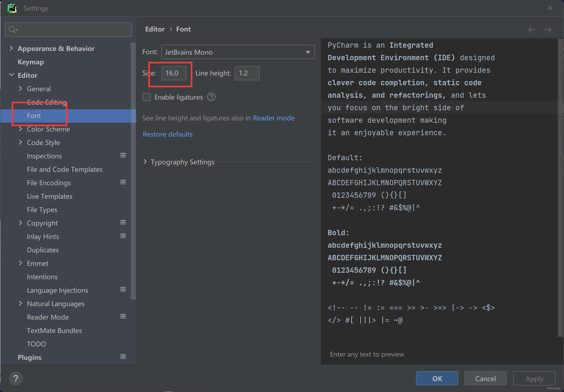
Task: Click the Restore defaults link
Action: [x=168, y=134]
